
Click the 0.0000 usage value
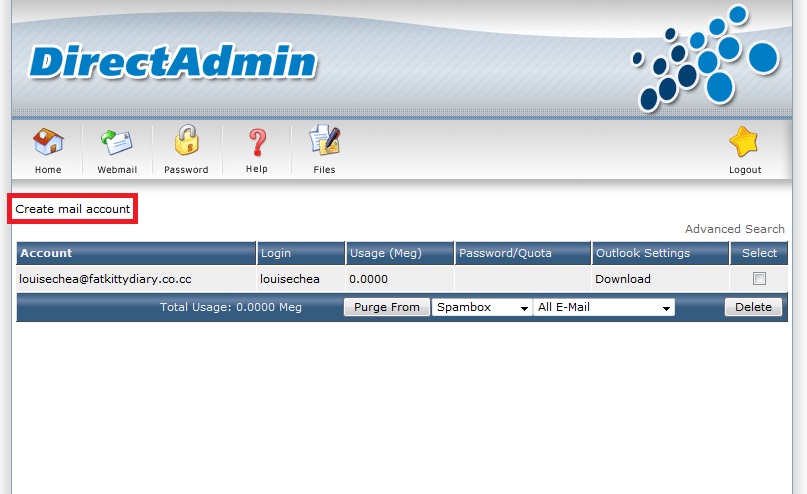pos(369,279)
